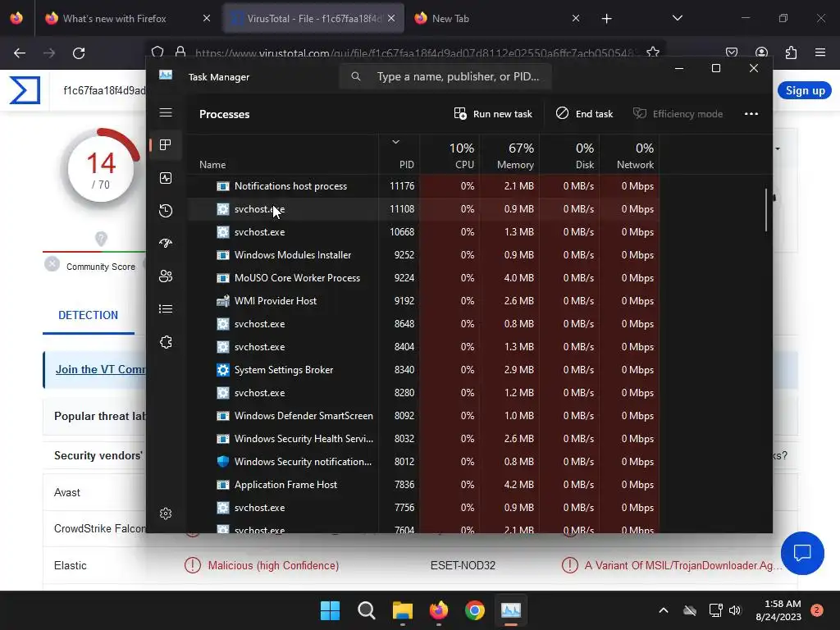
Task: Click VirusTotal Sign up button
Action: pos(805,90)
